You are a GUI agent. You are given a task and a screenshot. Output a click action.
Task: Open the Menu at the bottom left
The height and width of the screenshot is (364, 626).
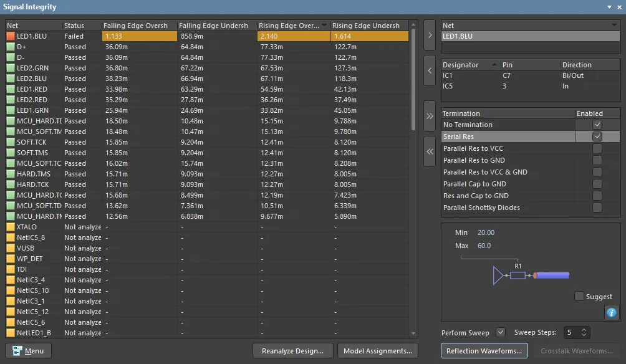[27, 351]
